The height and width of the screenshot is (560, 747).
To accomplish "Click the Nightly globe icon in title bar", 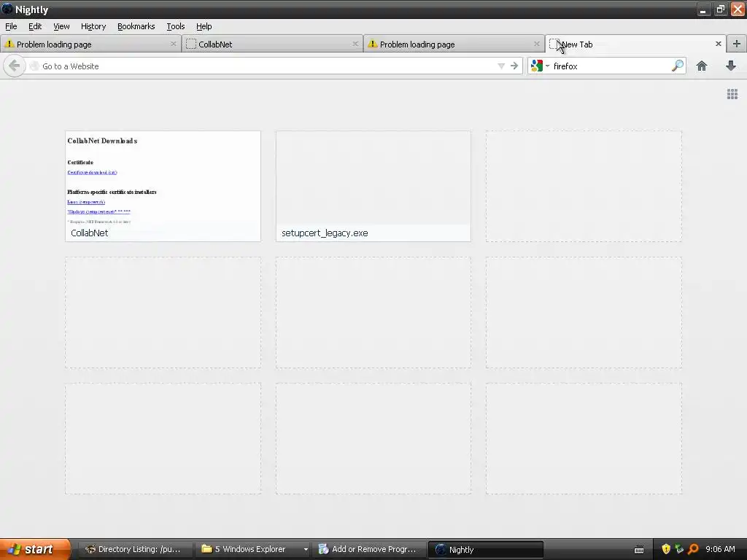I will click(x=7, y=9).
